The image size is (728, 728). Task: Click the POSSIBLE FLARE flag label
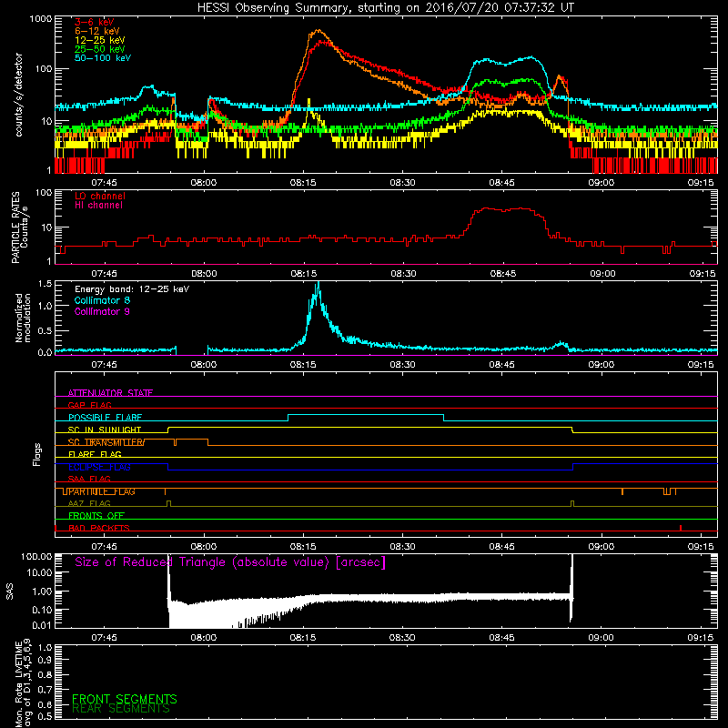tap(105, 418)
